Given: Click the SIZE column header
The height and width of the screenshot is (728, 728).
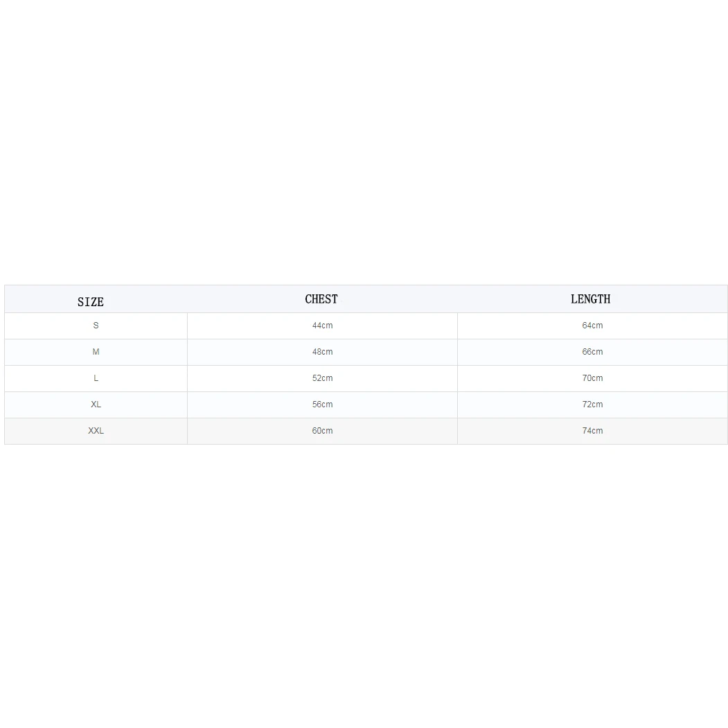Looking at the screenshot, I should (x=91, y=301).
